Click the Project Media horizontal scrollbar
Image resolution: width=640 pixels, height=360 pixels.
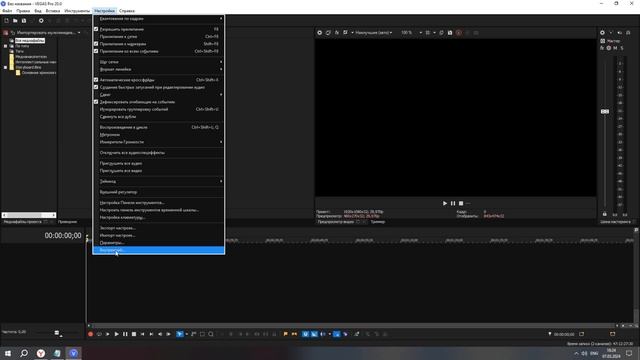pyautogui.click(x=29, y=215)
